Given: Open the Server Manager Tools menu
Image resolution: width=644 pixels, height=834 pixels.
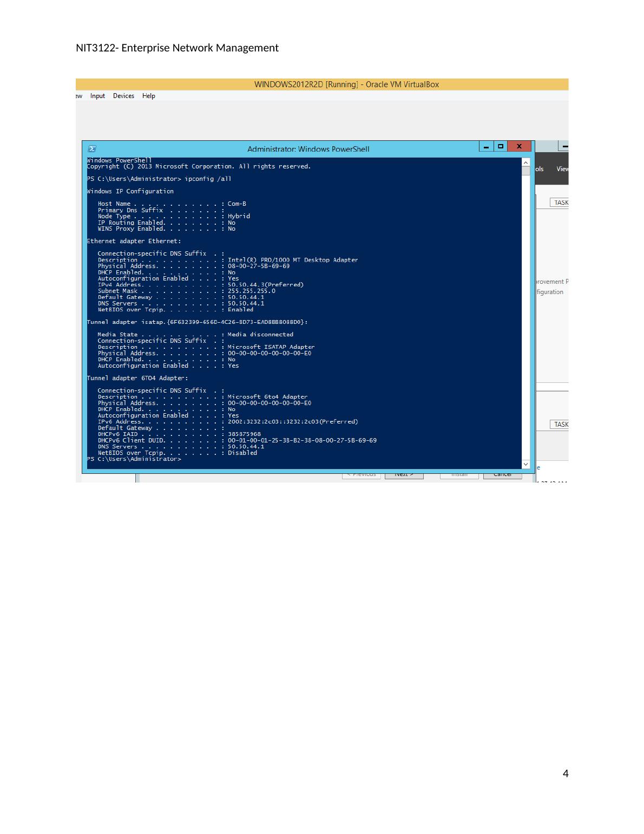Looking at the screenshot, I should click(x=540, y=169).
